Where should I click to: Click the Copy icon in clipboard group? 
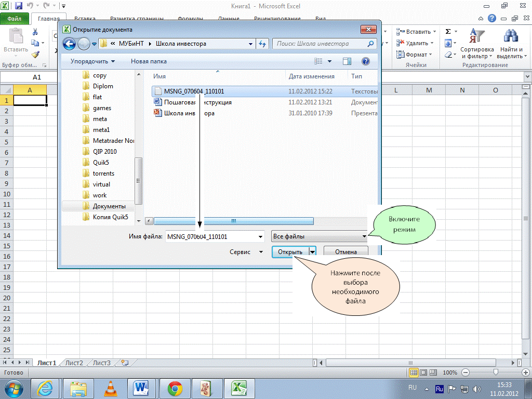tap(35, 43)
